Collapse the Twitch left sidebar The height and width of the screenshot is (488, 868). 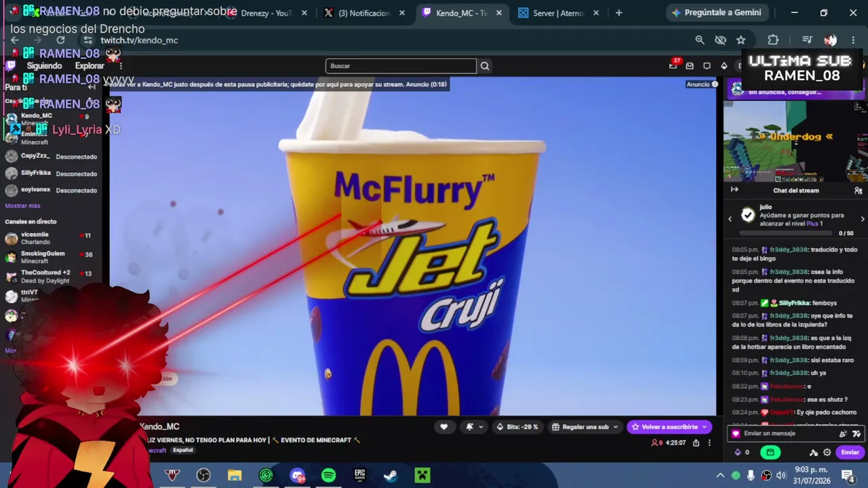(x=92, y=87)
